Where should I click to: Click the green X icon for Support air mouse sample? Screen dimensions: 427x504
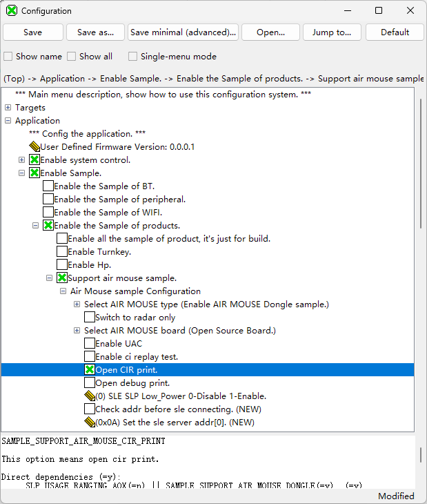coord(62,278)
